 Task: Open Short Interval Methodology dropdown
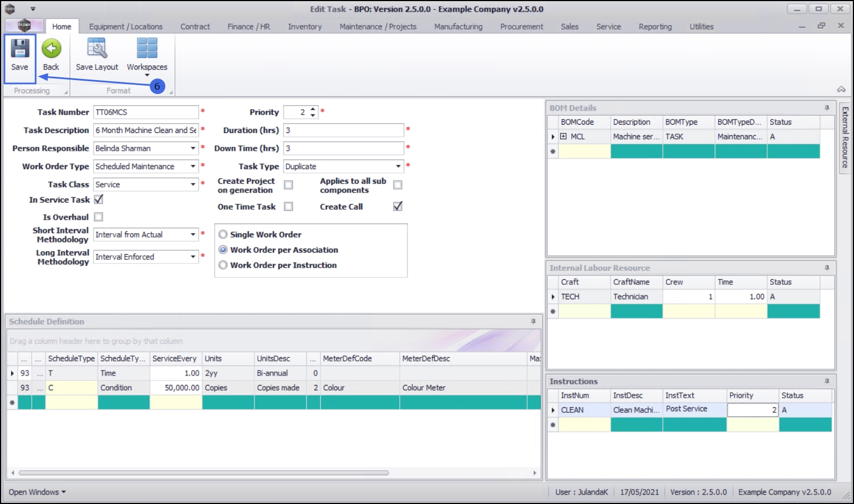193,235
